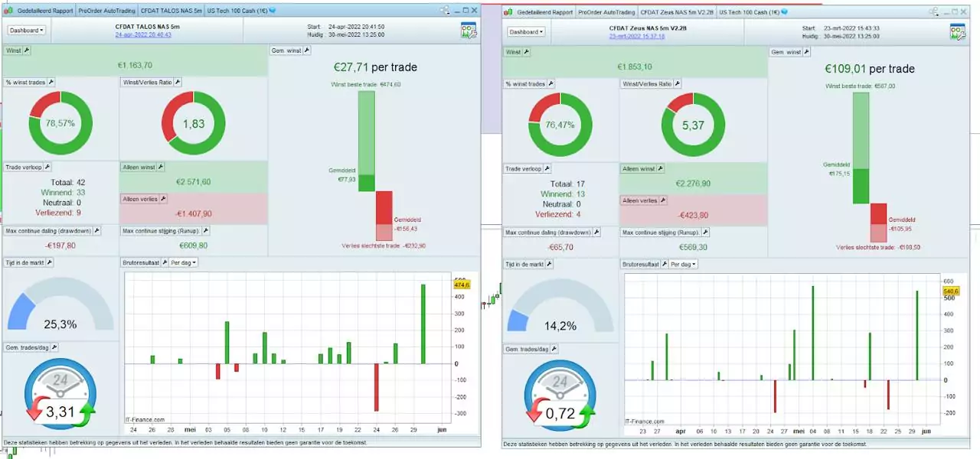Click 'Tijd in de markt' wrench in TALOS report

click(49, 262)
